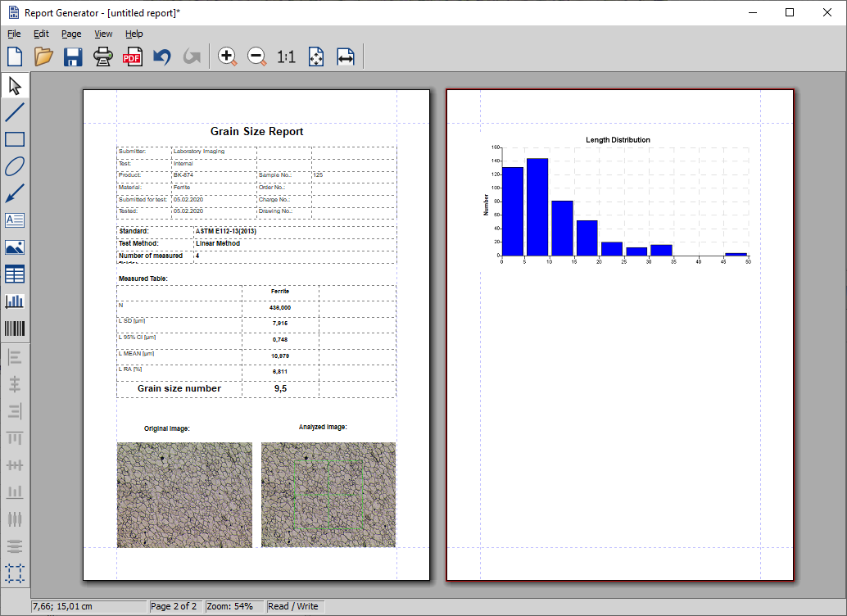Screen dimensions: 847x616
Task: Choose the Text box insert tool
Action: click(15, 220)
